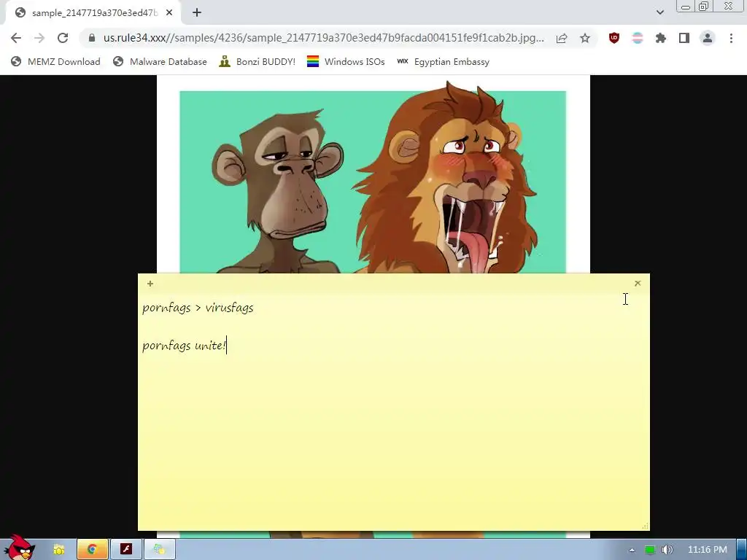Show the browser side panel
This screenshot has width=747, height=560.
pyautogui.click(x=684, y=38)
